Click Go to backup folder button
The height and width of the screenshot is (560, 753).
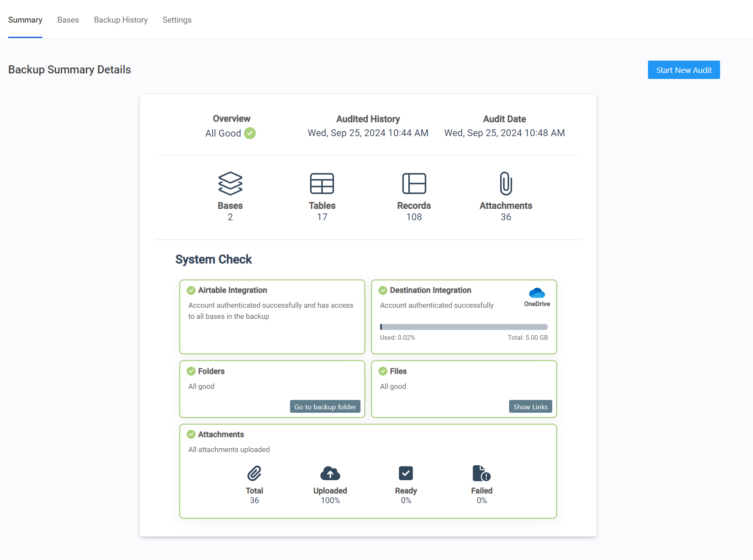click(x=325, y=407)
